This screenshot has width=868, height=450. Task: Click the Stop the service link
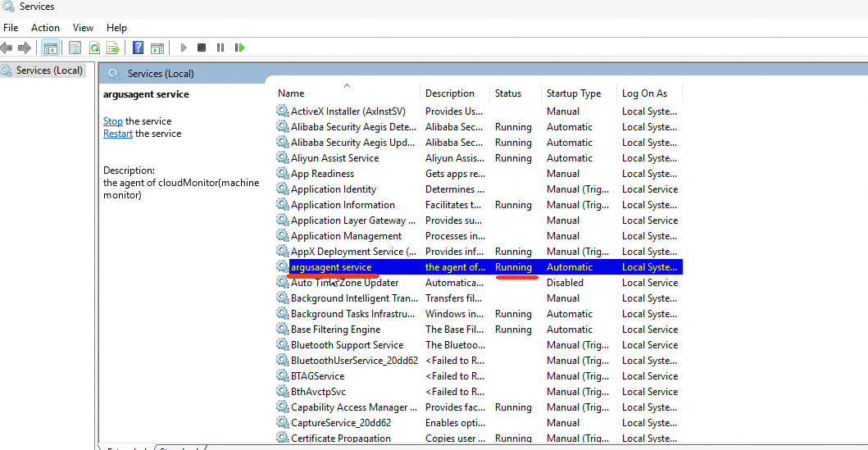[x=113, y=121]
